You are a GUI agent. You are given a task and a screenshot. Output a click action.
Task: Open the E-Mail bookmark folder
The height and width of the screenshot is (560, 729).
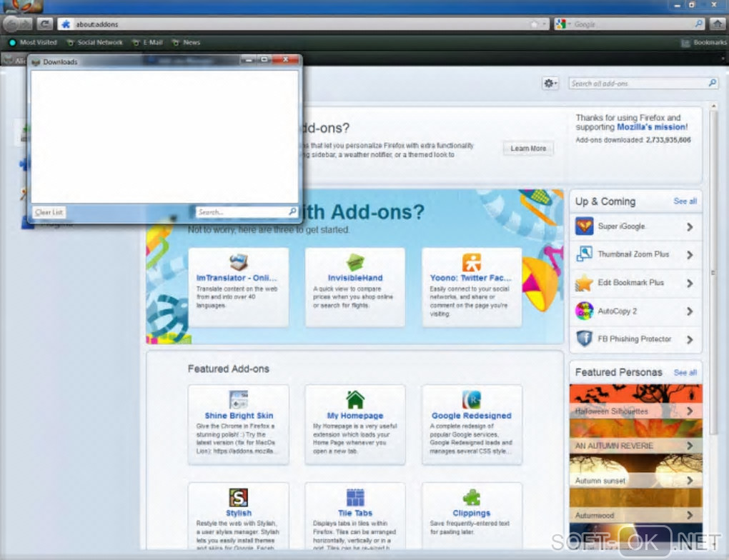(x=148, y=42)
